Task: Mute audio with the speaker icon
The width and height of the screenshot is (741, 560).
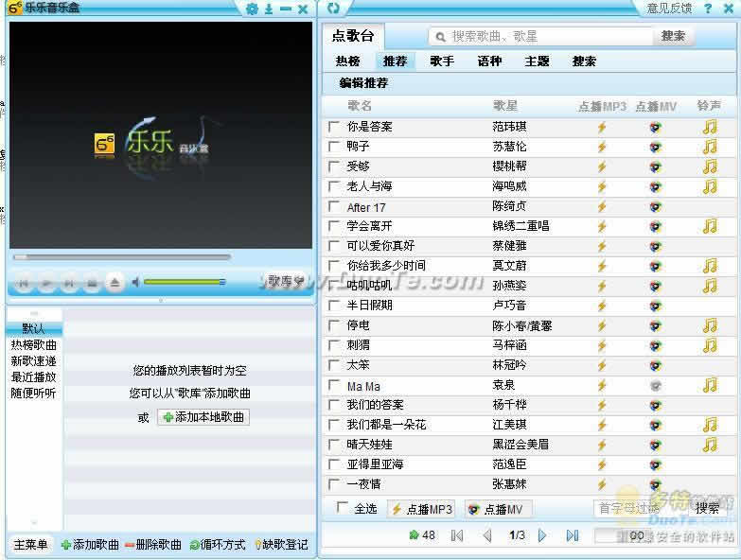Action: (136, 282)
